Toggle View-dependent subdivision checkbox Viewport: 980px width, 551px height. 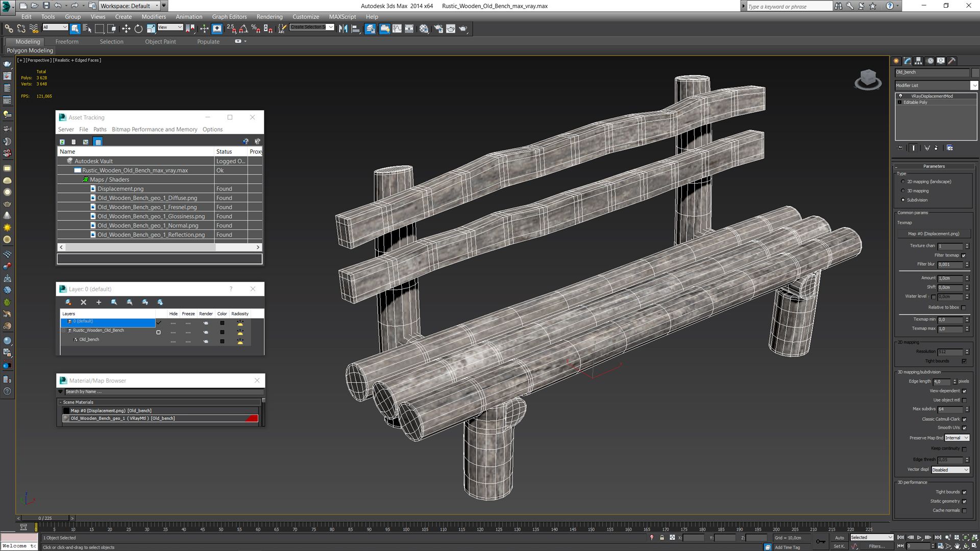[965, 391]
